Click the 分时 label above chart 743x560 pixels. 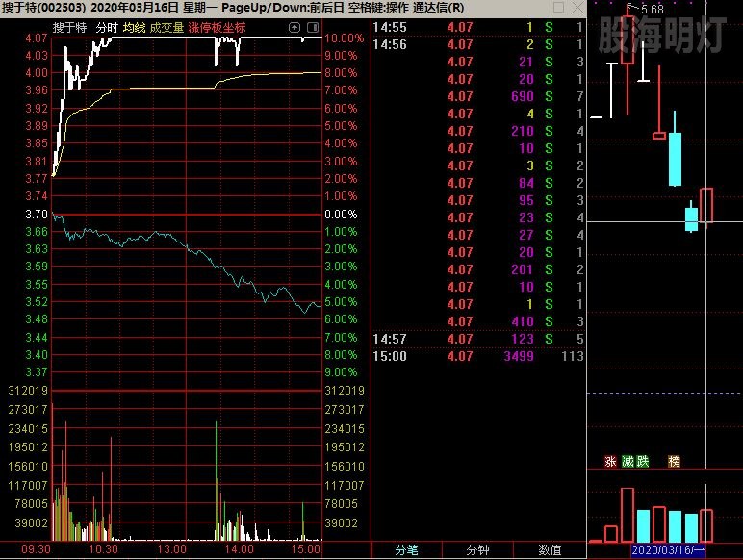[x=107, y=28]
